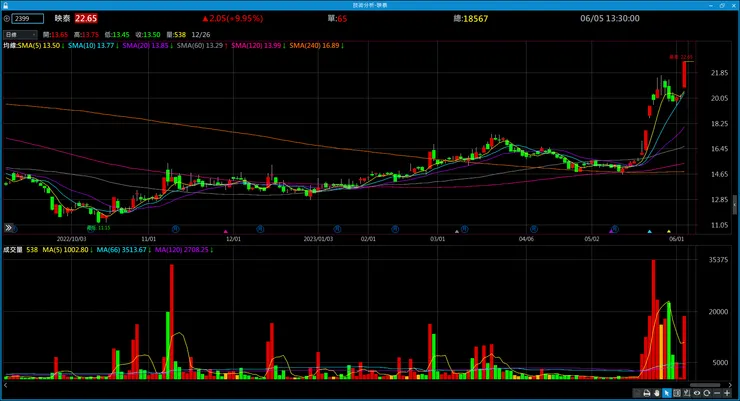
Task: Click the SMA(240) 16.89 legend label
Action: [314, 46]
